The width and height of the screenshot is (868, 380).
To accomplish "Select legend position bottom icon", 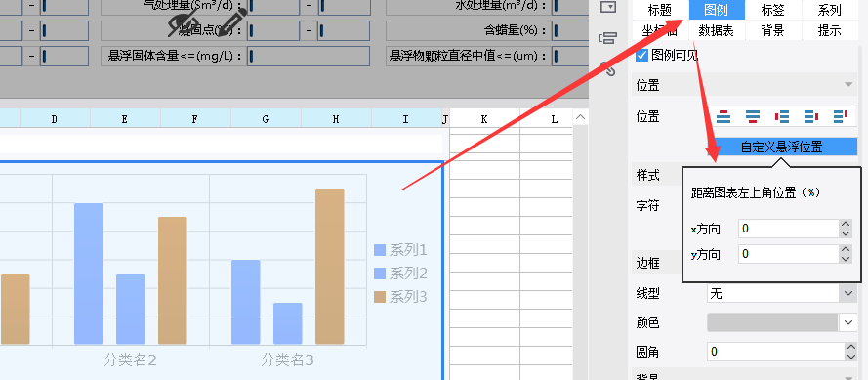I will [x=753, y=116].
